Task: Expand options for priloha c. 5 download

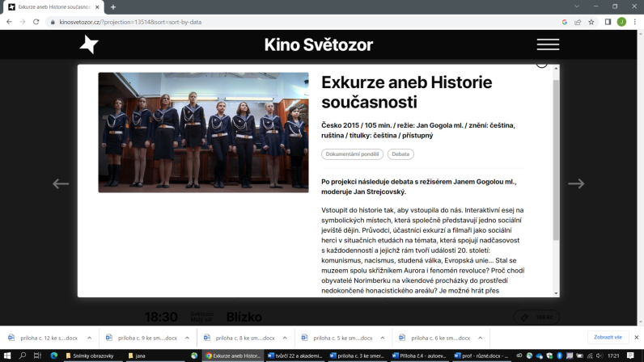Action: coord(383,338)
